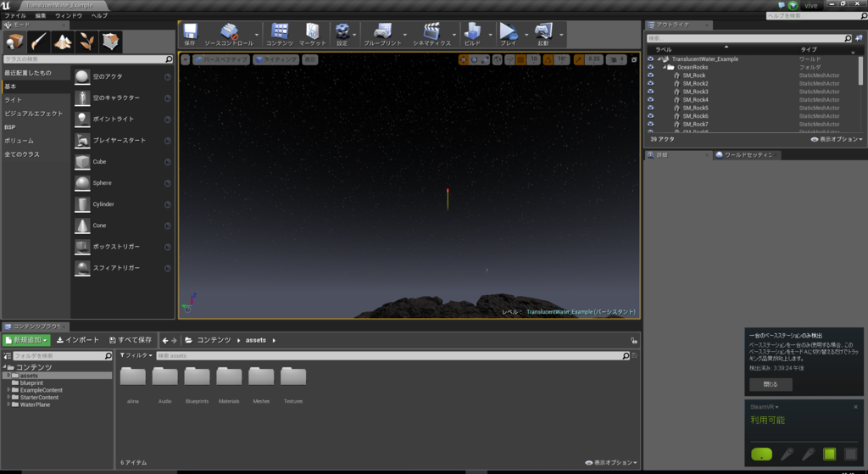This screenshot has width=868, height=474.
Task: Open outliner View Options (表示オプション) dropdown
Action: pyautogui.click(x=837, y=139)
